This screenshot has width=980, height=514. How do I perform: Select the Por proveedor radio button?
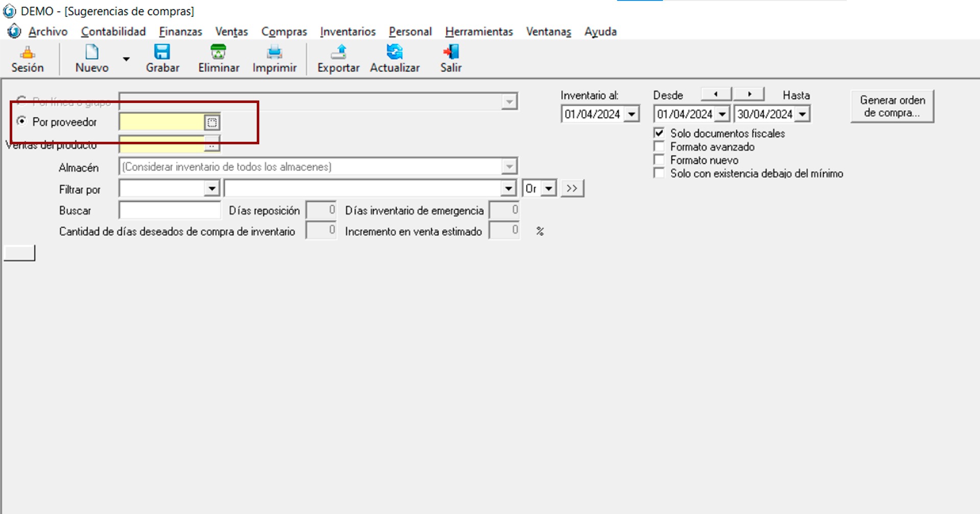(21, 121)
